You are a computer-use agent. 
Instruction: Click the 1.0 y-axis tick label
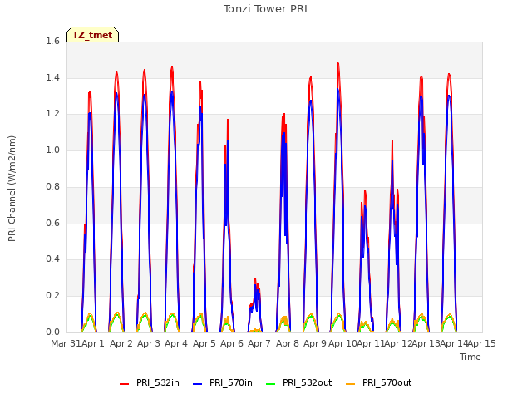(52, 150)
